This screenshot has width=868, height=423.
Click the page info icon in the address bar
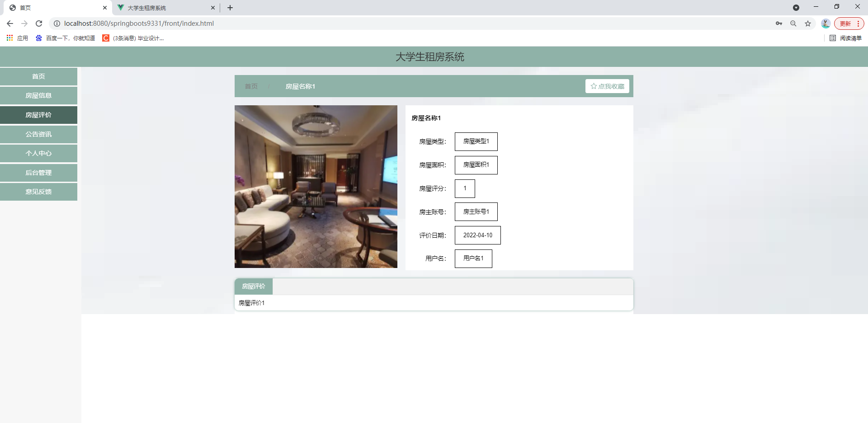(x=56, y=23)
